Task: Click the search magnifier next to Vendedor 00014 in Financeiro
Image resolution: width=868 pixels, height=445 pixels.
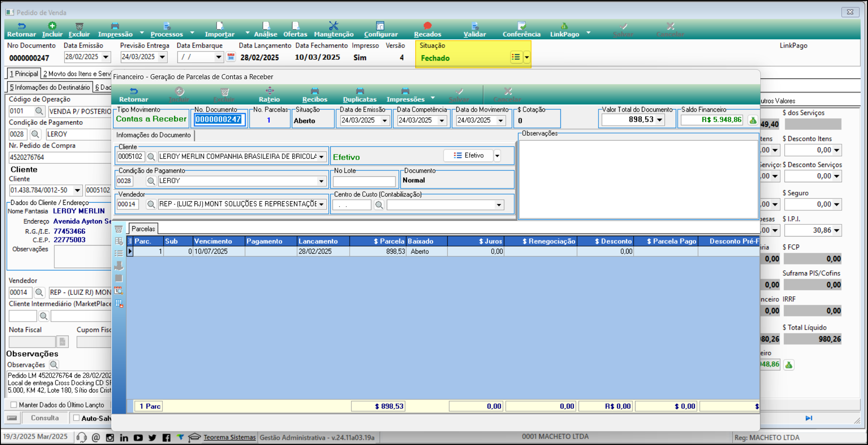Action: click(x=151, y=204)
